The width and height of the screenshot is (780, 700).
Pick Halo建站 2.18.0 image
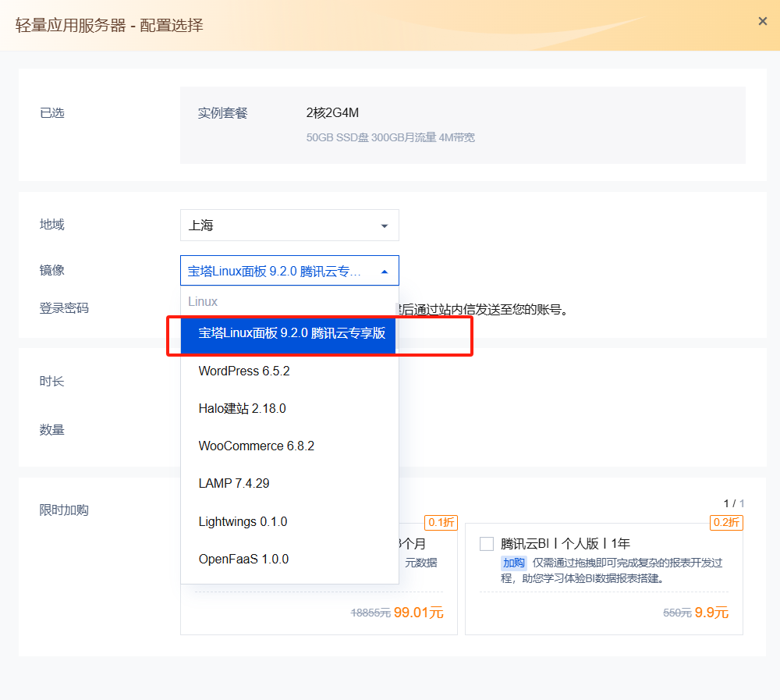click(x=289, y=409)
